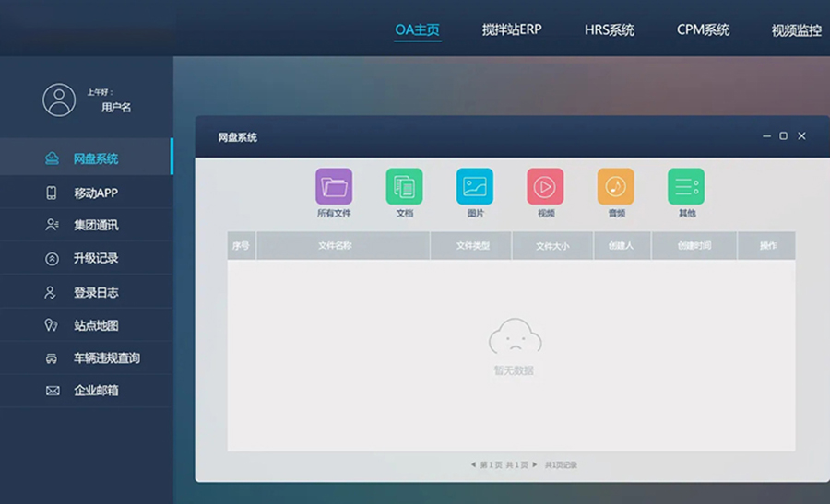Screen dimensions: 830x504
Task: Go to the 视频监控 tab
Action: pos(796,29)
